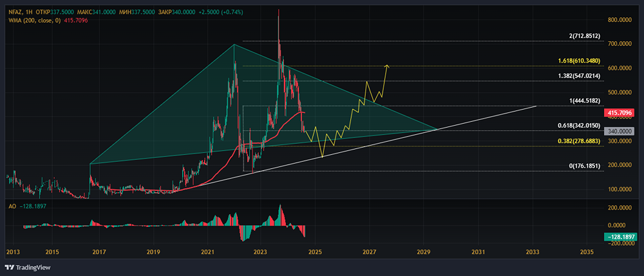The width and height of the screenshot is (644, 276).
Task: Select Fibonacci level 1(444.5182) label
Action: click(583, 101)
